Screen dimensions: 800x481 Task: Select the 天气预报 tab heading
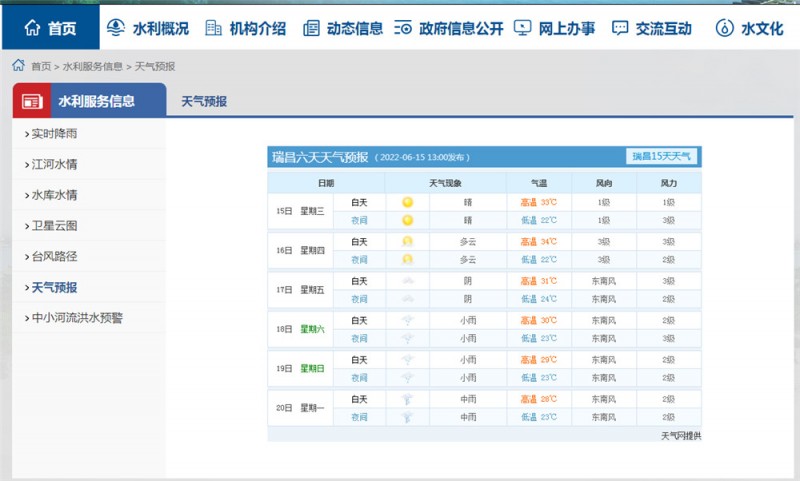coord(204,101)
